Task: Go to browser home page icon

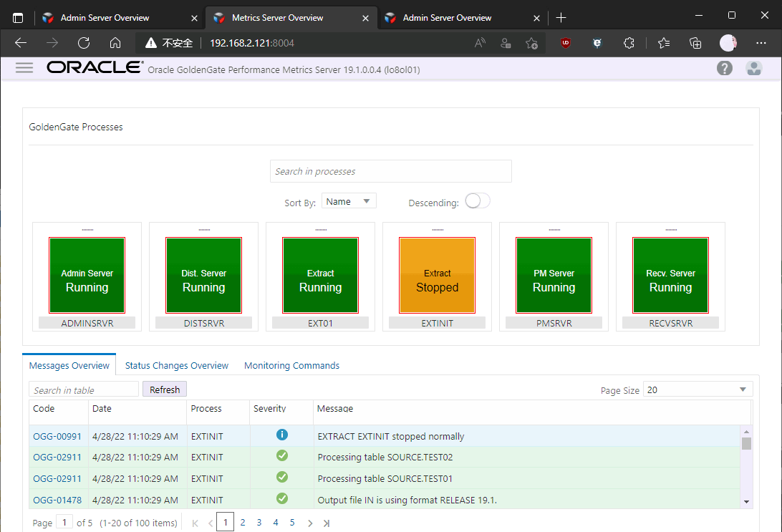Action: tap(115, 43)
